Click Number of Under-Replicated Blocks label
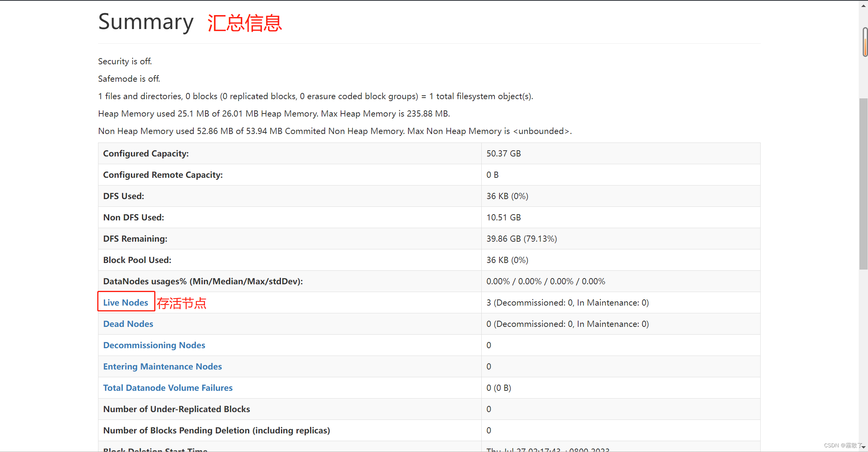The height and width of the screenshot is (452, 868). [176, 409]
